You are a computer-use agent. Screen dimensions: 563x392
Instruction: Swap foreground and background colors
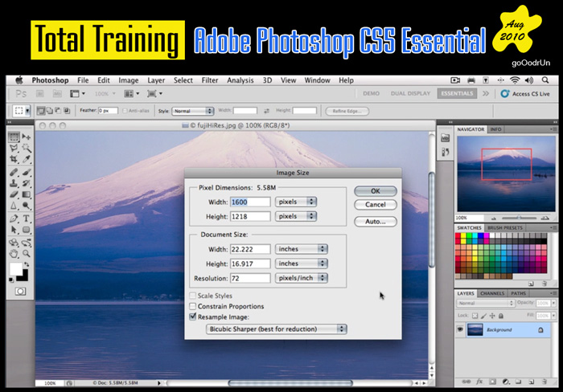[x=27, y=264]
